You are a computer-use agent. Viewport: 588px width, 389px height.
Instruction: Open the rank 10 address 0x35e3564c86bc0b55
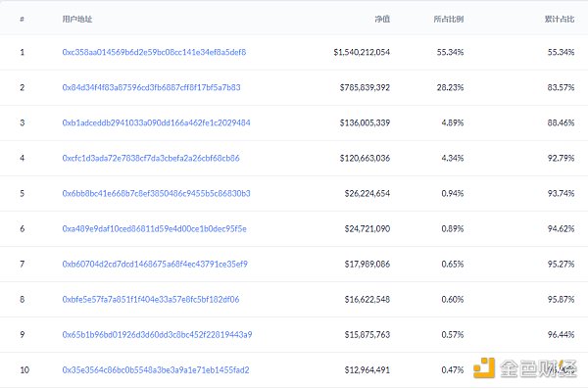(156, 369)
